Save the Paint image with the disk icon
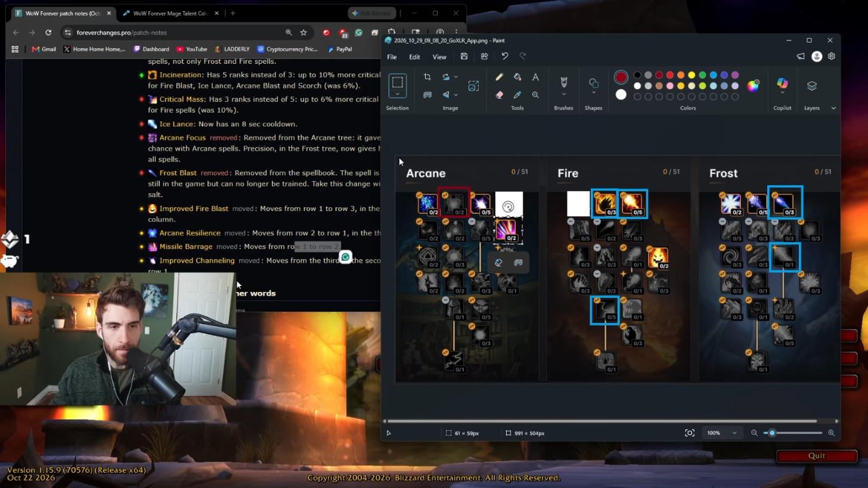868x488 pixels. 464,57
